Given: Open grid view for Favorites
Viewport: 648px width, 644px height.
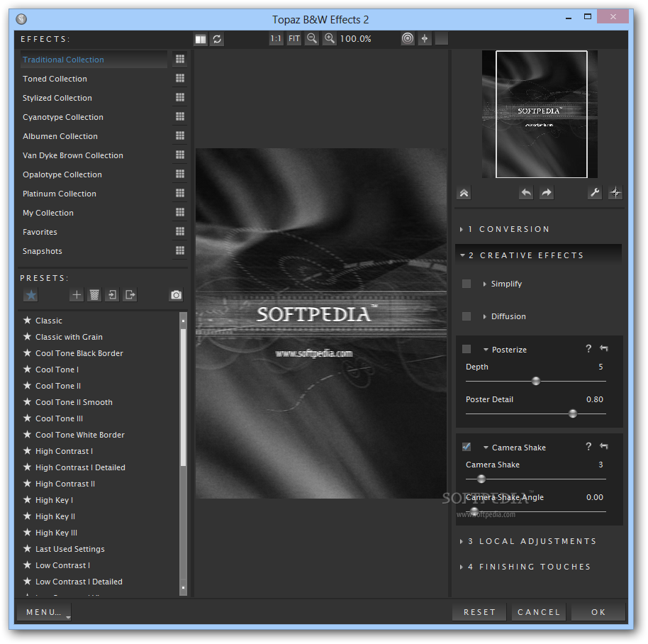Looking at the screenshot, I should [x=180, y=231].
